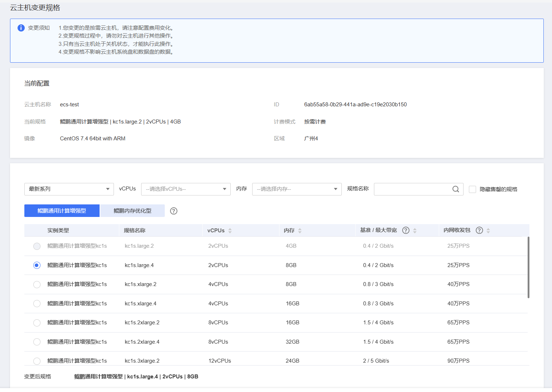Focus the 规格名称 search input field
552x392 pixels.
[x=412, y=189]
